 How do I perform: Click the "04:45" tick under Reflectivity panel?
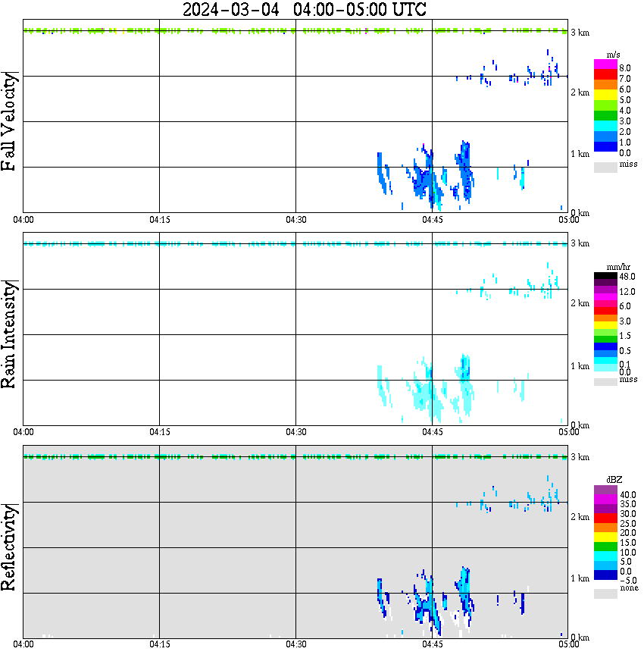(x=432, y=644)
